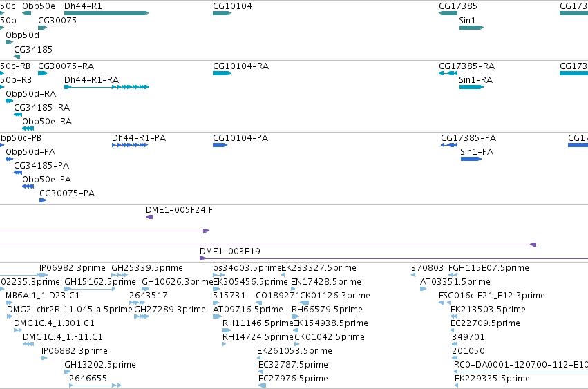Click the Obp50e-PA protein label

pyautogui.click(x=46, y=180)
